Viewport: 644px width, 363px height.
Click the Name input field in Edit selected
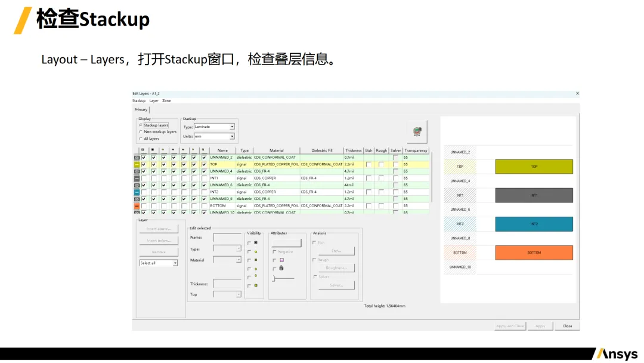(227, 238)
